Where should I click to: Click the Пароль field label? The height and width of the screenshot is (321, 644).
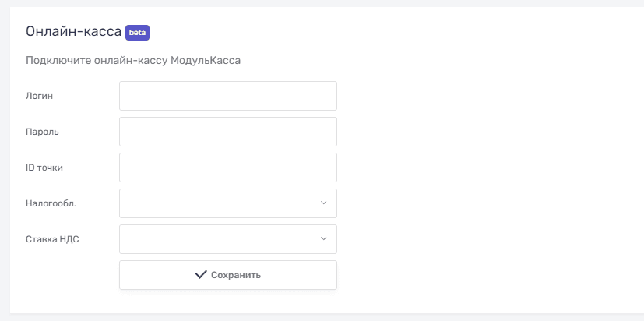click(x=42, y=132)
